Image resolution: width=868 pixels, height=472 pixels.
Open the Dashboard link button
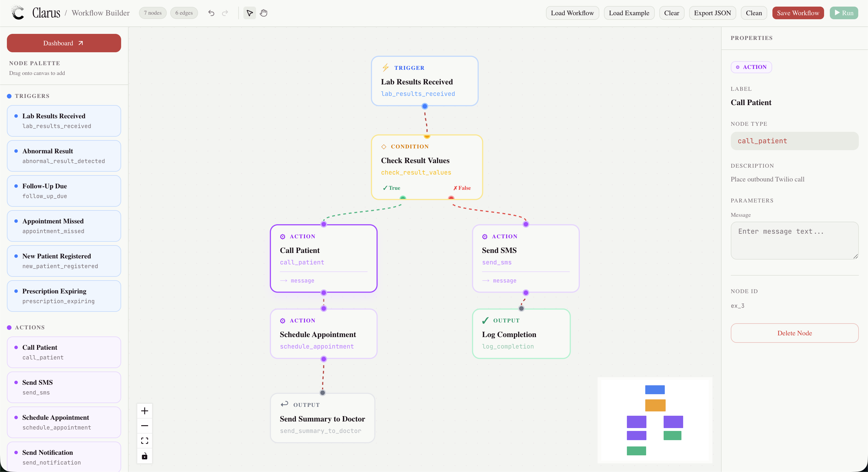tap(64, 43)
